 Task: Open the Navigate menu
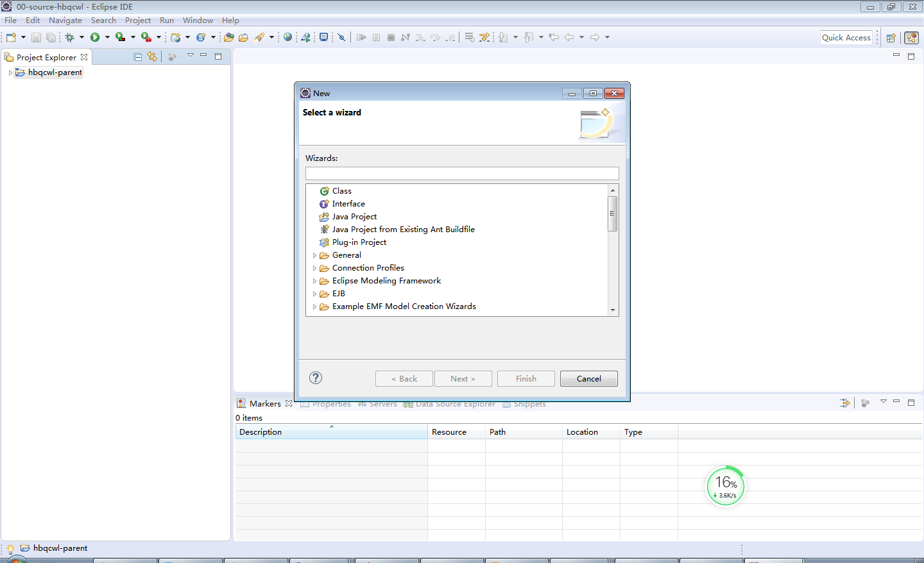(x=65, y=20)
